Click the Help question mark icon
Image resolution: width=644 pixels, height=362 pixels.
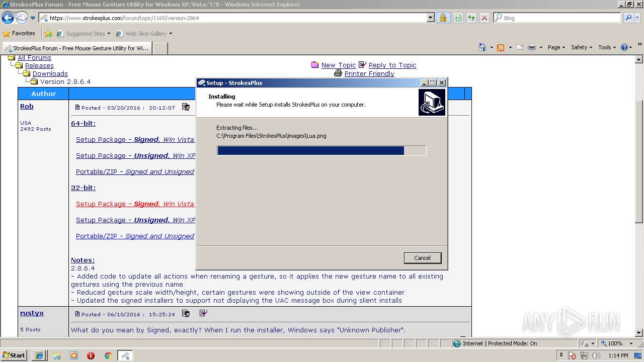[x=624, y=47]
